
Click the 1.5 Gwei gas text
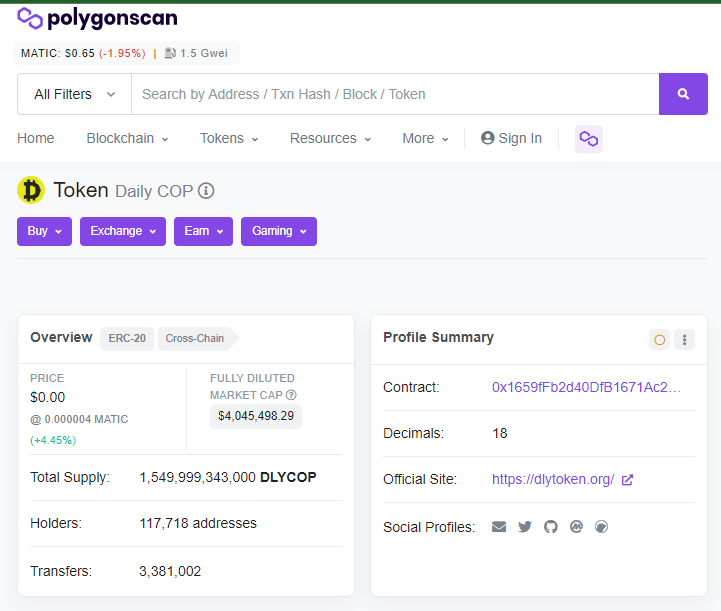(204, 53)
